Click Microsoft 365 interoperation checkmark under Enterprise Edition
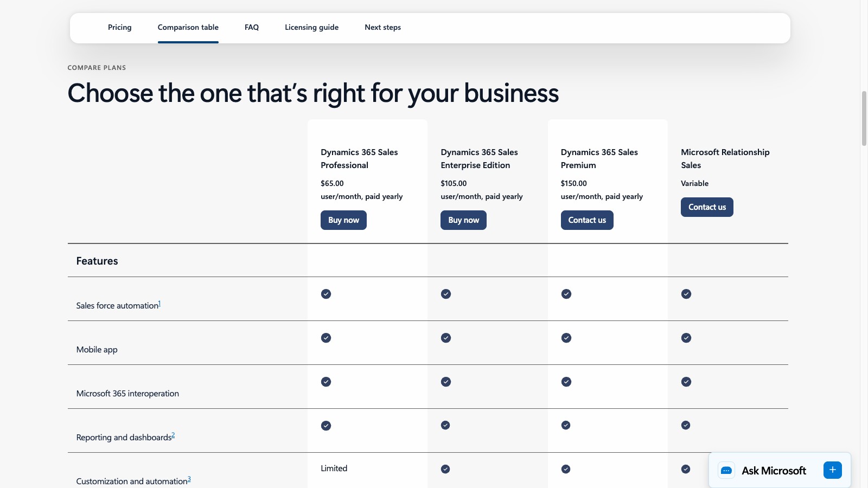Image resolution: width=868 pixels, height=488 pixels. pos(446,382)
